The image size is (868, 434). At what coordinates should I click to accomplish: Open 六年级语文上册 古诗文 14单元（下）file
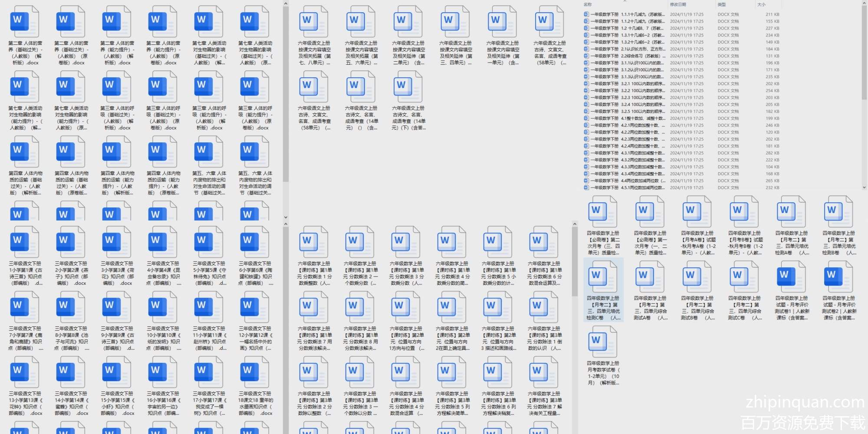coord(408,90)
